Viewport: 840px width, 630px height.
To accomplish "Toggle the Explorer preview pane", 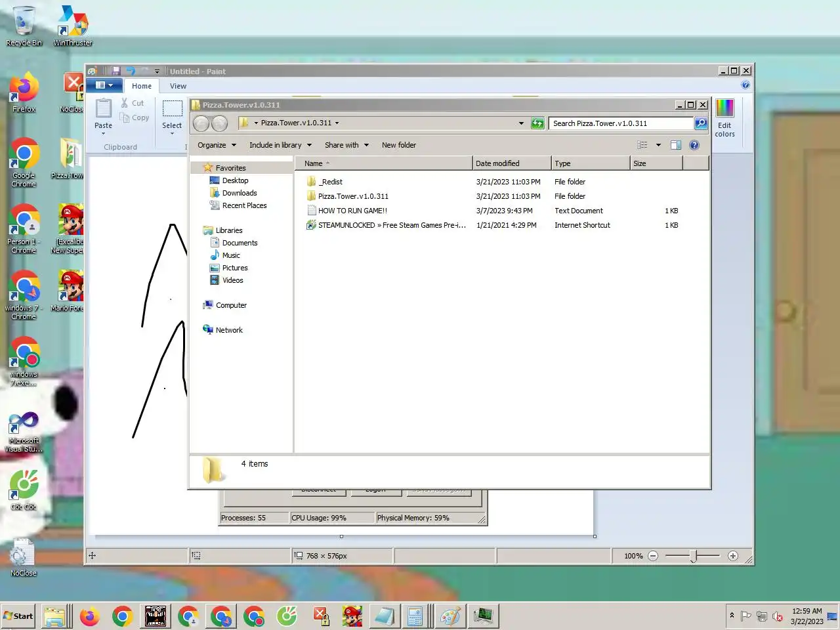I will click(x=676, y=145).
